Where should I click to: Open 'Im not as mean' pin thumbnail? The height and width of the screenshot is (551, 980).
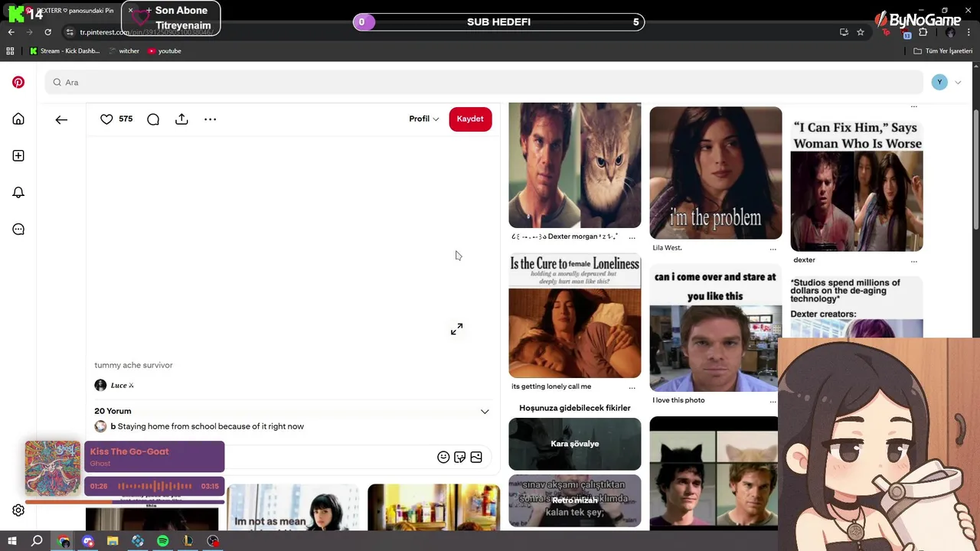[292, 507]
